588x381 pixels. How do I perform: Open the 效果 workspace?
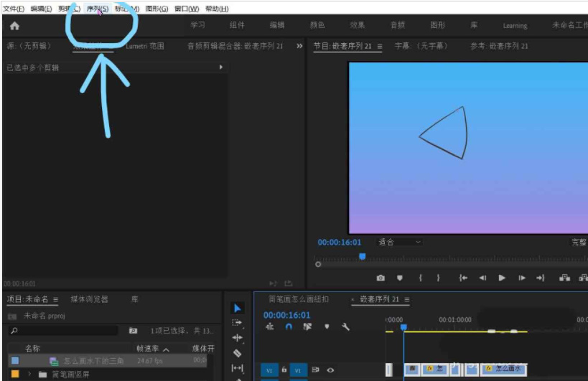tap(357, 25)
